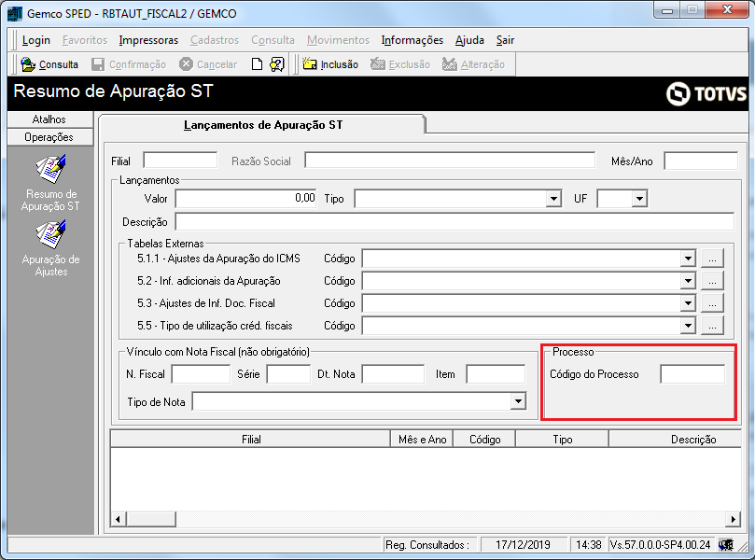Click the ellipsis button for row 5.2
The image size is (755, 560).
coord(712,281)
